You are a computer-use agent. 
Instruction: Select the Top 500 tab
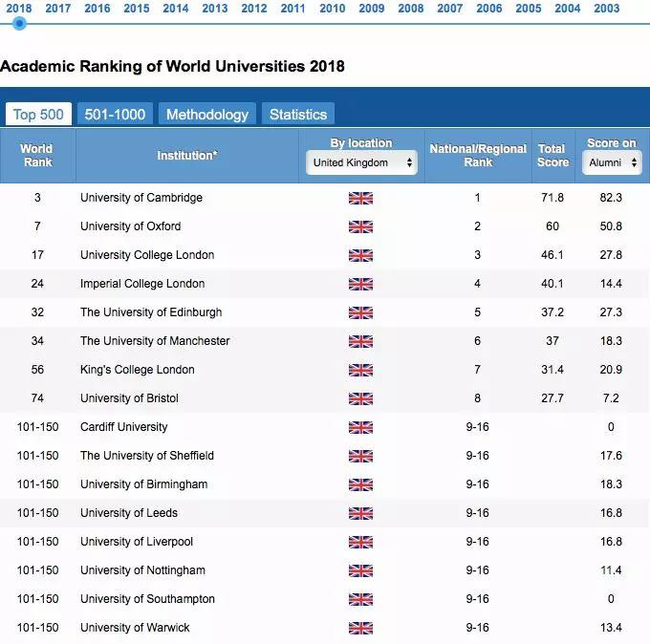38,115
